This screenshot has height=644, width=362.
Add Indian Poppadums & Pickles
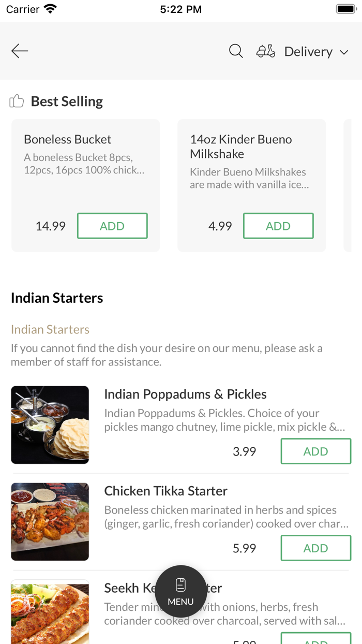coord(315,451)
